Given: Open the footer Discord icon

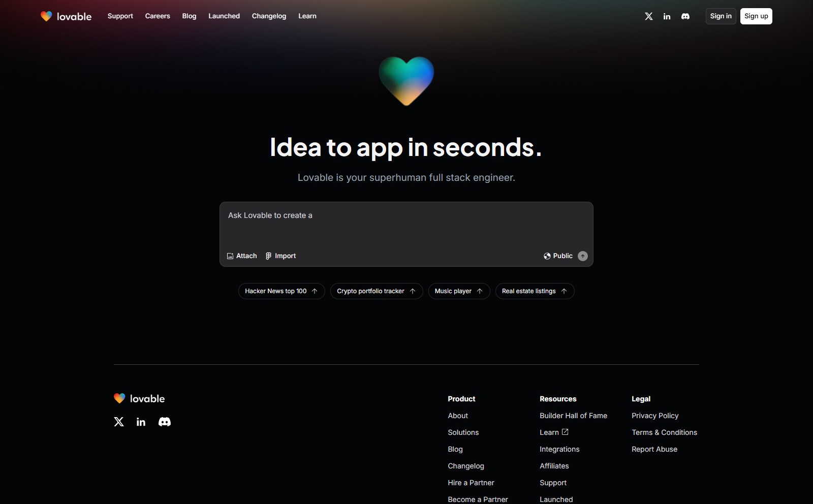Looking at the screenshot, I should coord(165,422).
